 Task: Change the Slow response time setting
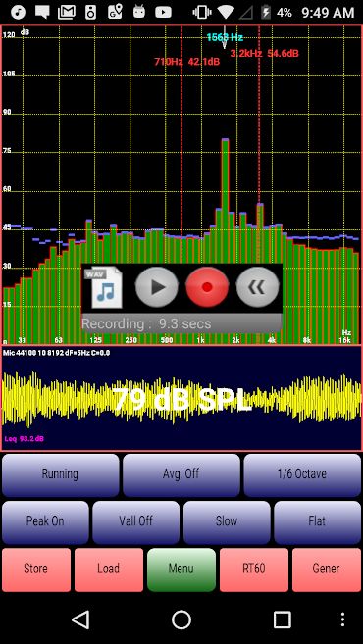pyautogui.click(x=227, y=522)
